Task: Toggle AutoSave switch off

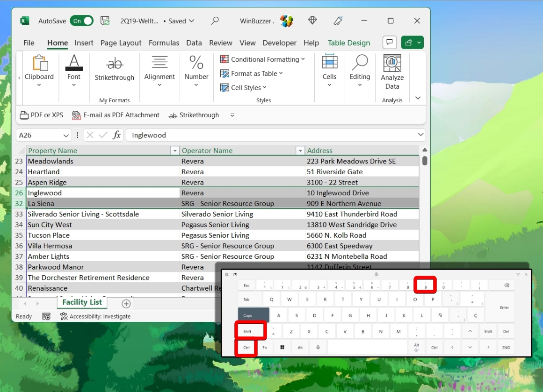Action: (81, 21)
